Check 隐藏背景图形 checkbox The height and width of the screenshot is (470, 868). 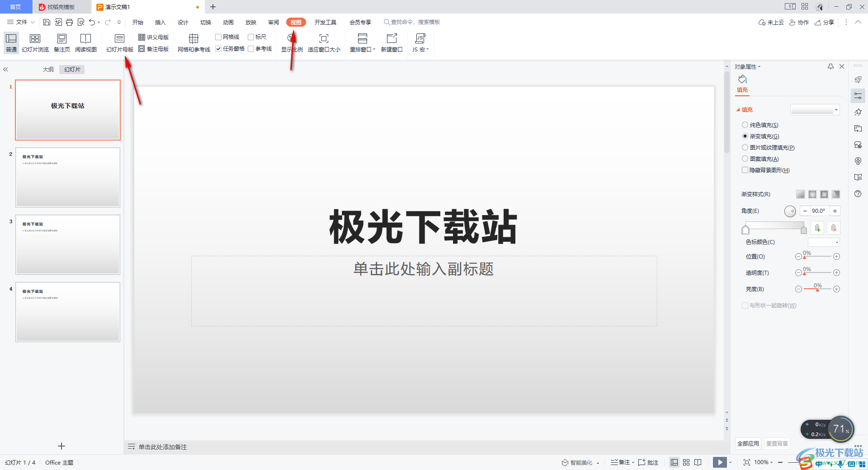745,170
